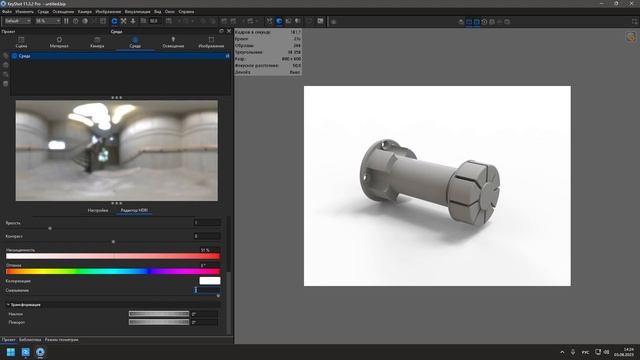Open the Справка menu

coord(186,12)
